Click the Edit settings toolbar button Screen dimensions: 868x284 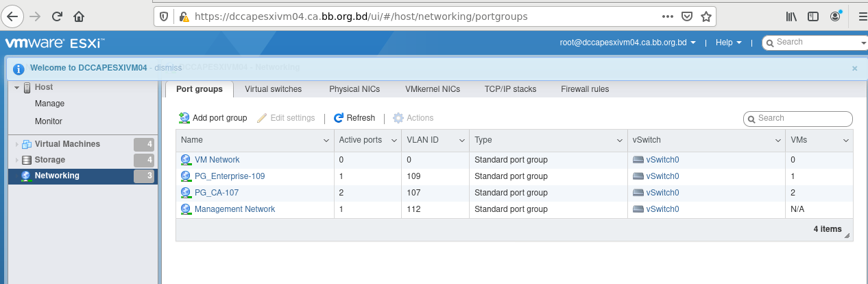(x=286, y=118)
